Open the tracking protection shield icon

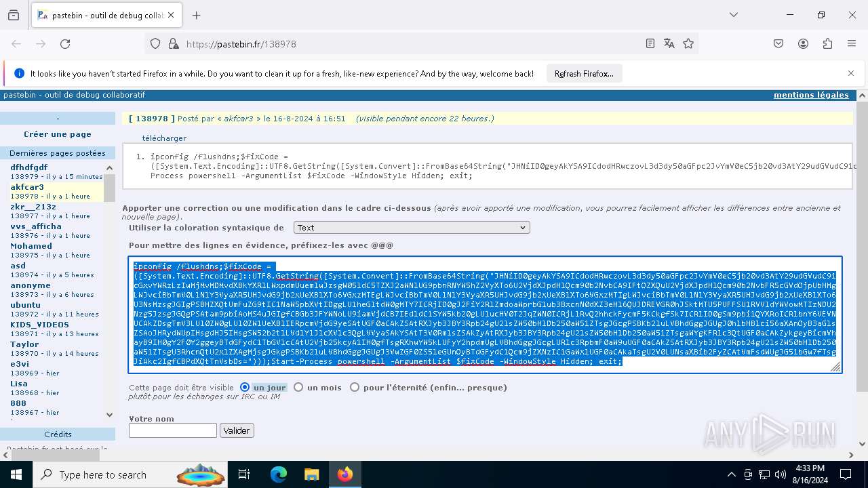pyautogui.click(x=155, y=43)
